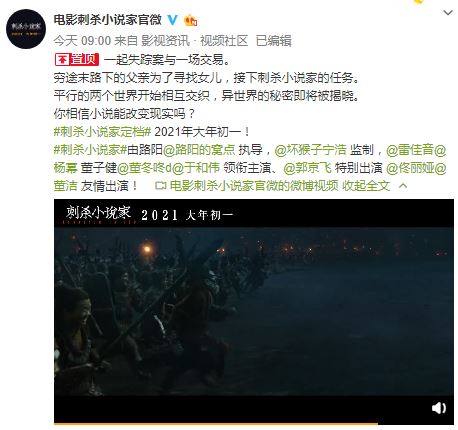Play the 刺杀小说家 trailer video

254,311
